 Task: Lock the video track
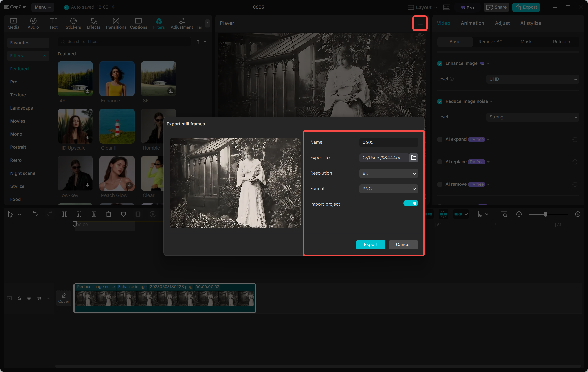pos(19,298)
